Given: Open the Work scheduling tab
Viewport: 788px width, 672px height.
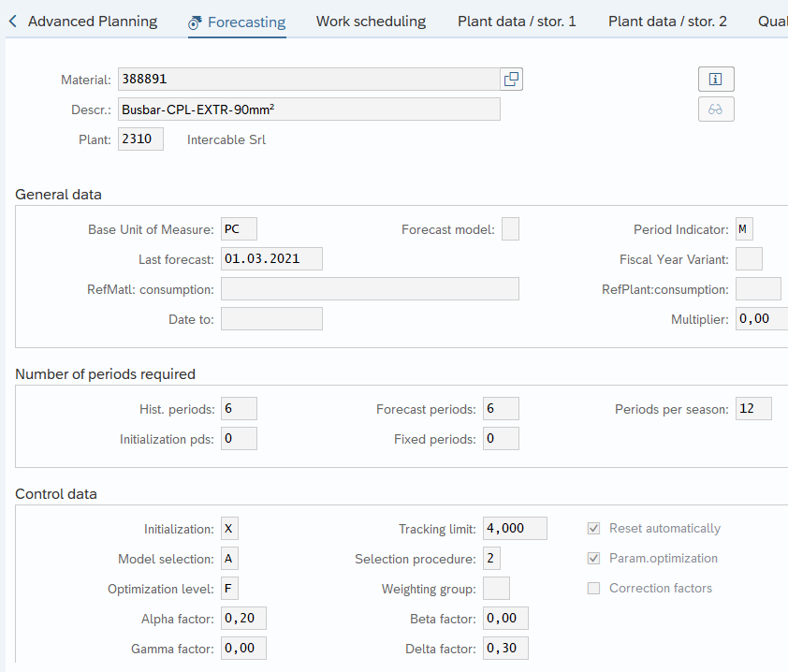Looking at the screenshot, I should coord(371,22).
